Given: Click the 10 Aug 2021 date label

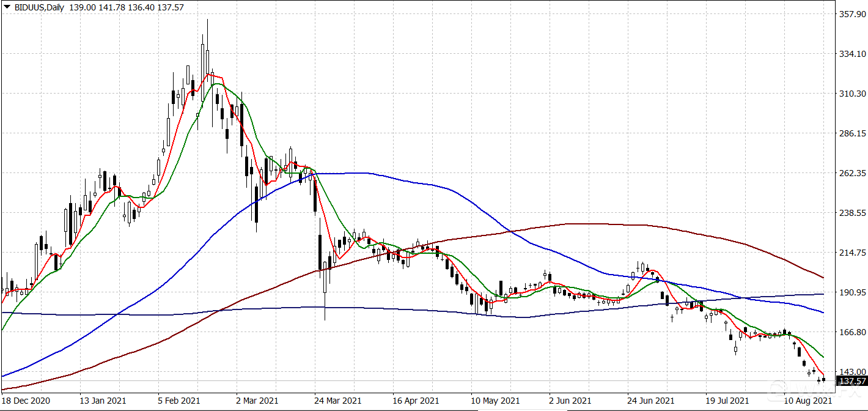Looking at the screenshot, I should (x=807, y=401).
